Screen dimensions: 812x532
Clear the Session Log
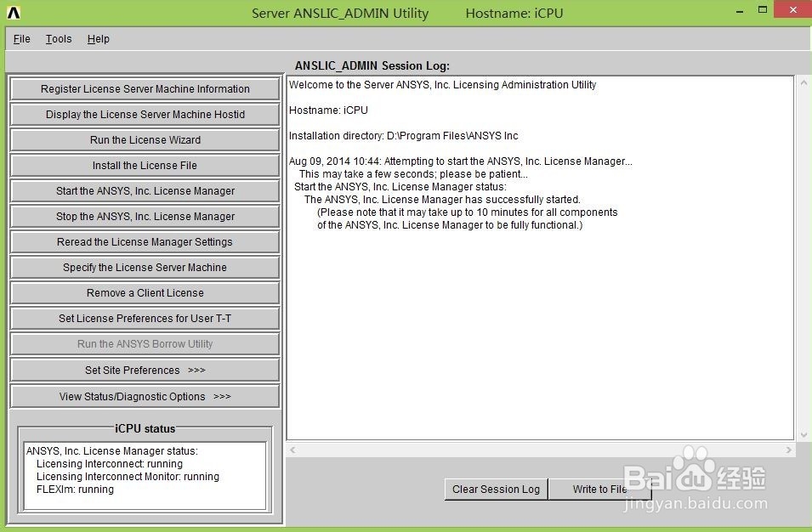click(x=496, y=489)
